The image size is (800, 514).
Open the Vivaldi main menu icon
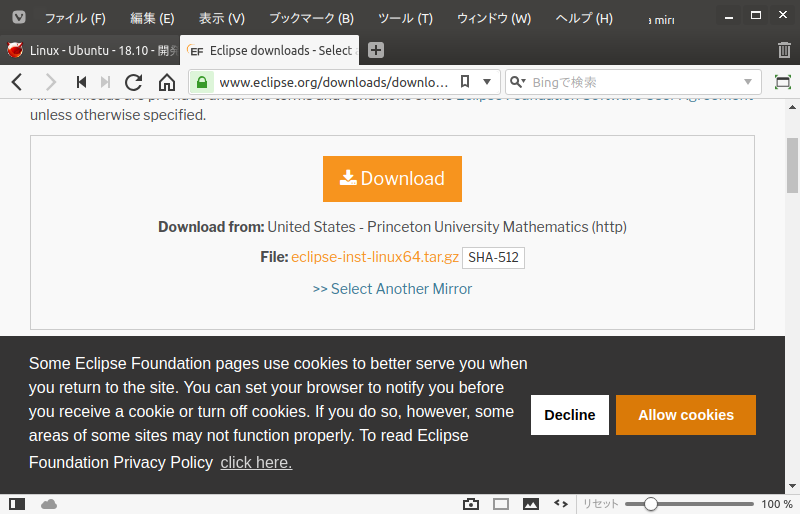point(19,18)
